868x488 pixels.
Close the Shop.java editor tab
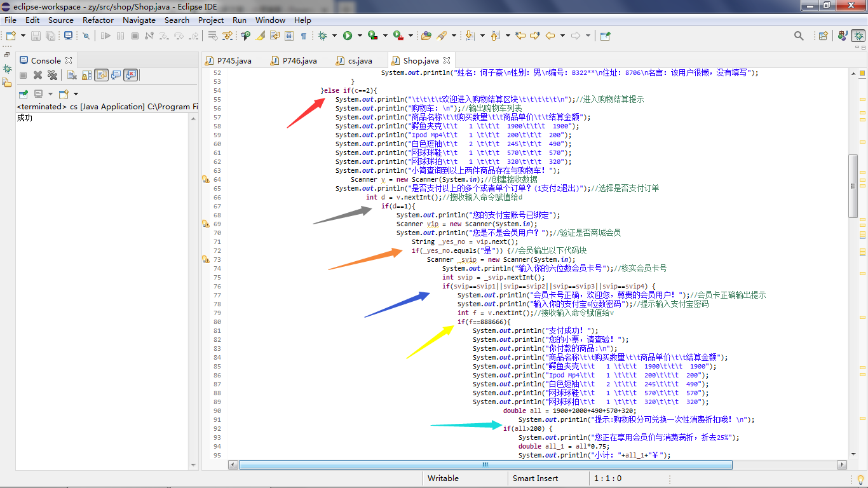pyautogui.click(x=445, y=60)
